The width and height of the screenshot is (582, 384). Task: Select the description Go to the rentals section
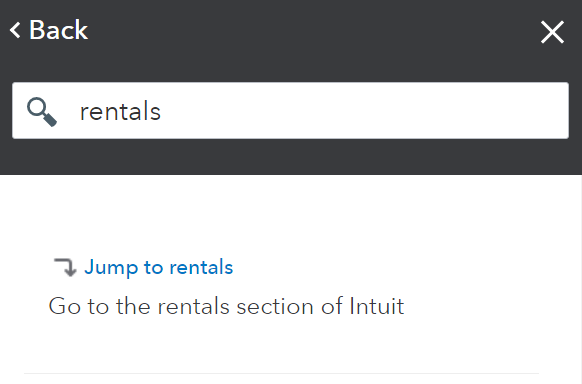(x=226, y=306)
